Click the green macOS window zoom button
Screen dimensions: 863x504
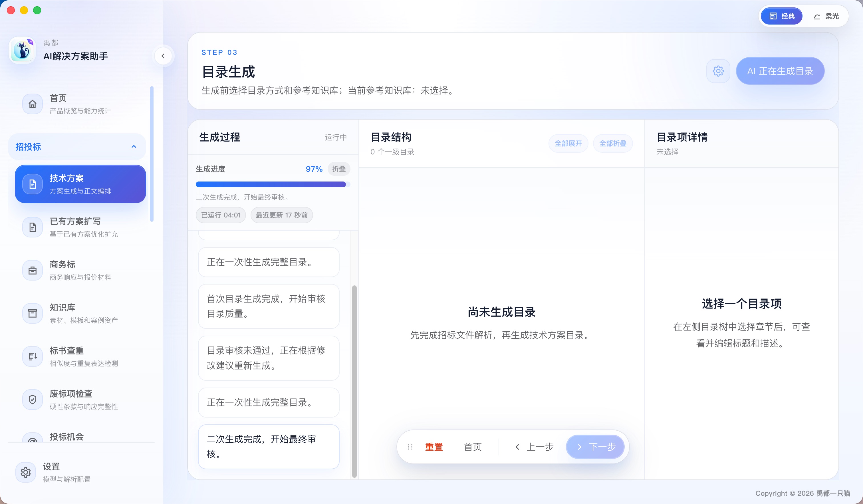[37, 10]
